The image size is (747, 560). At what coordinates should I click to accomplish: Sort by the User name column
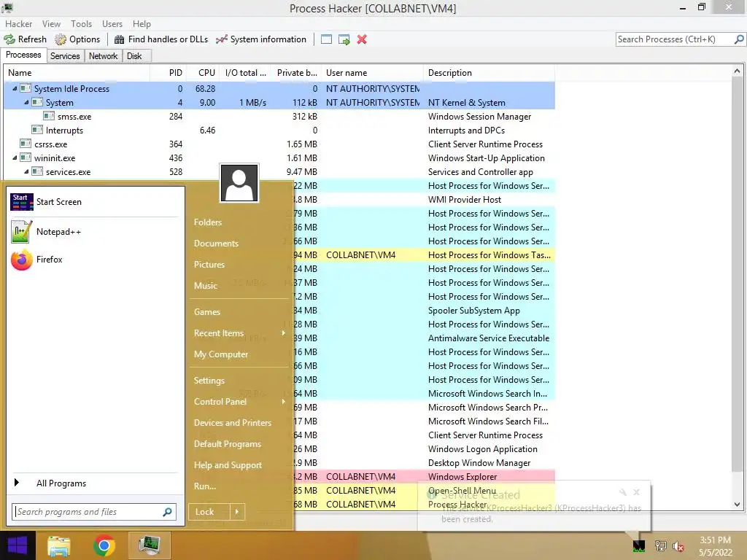coord(373,73)
